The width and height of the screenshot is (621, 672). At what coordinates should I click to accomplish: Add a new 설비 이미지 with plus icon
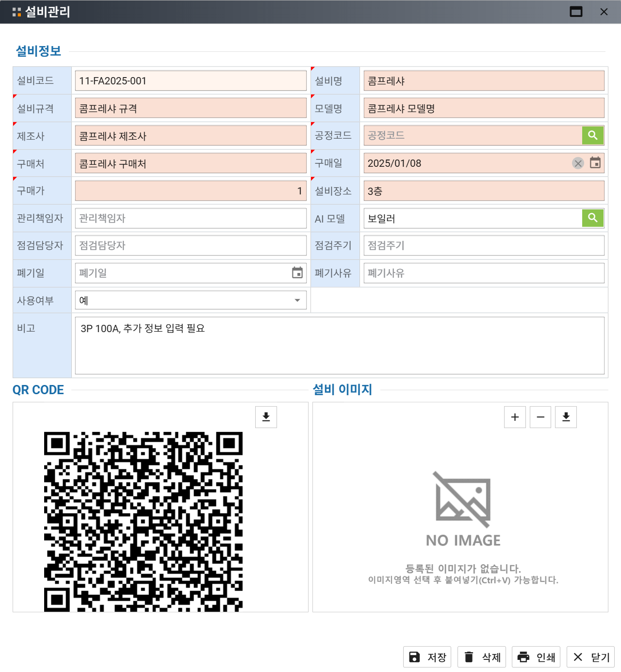point(515,417)
